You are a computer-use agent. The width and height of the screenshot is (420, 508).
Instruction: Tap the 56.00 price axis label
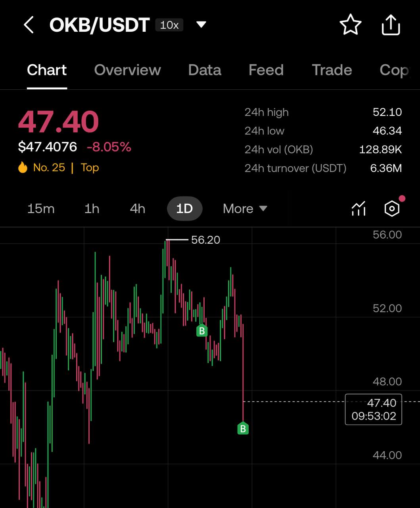387,235
